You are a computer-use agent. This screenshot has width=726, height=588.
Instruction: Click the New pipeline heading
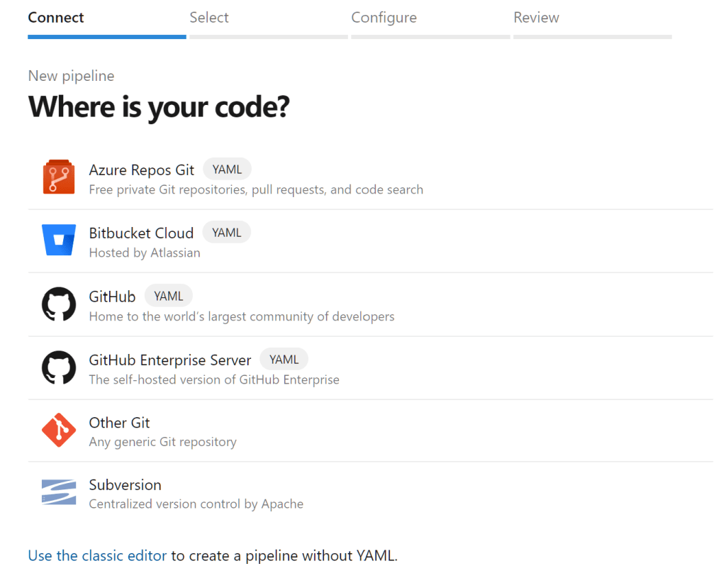tap(71, 76)
